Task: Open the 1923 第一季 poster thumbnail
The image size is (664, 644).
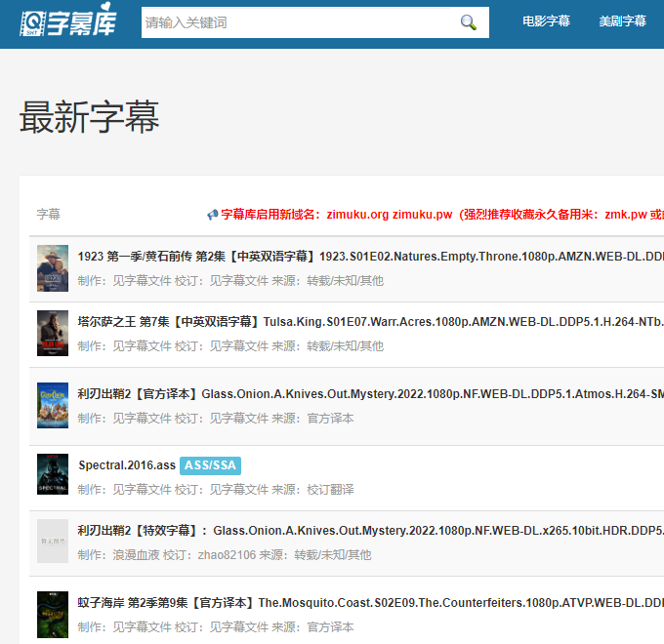Action: [53, 268]
